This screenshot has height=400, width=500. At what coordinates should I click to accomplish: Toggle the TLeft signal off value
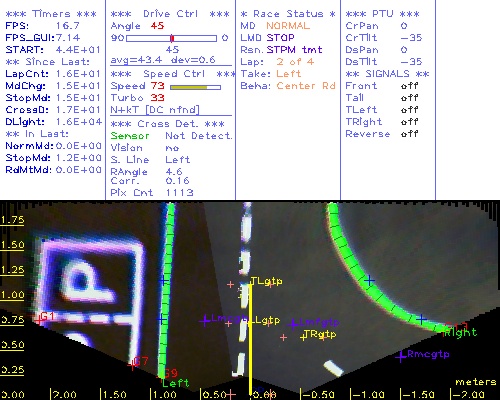(410, 110)
